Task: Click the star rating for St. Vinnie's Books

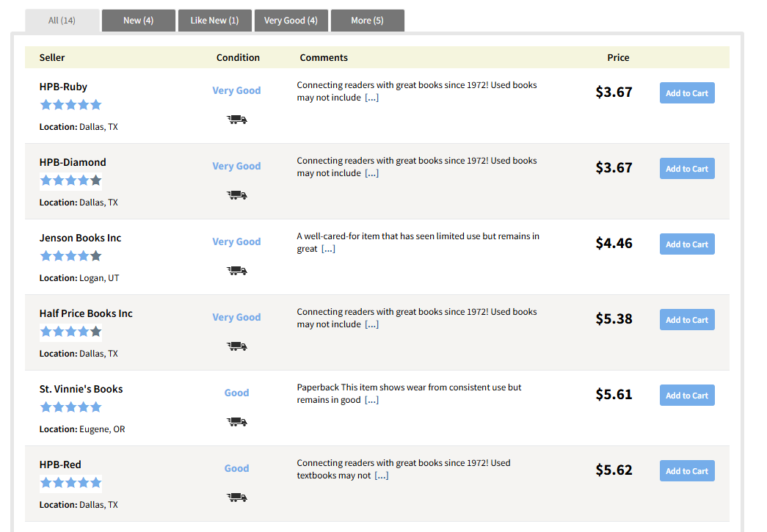Action: pyautogui.click(x=71, y=407)
